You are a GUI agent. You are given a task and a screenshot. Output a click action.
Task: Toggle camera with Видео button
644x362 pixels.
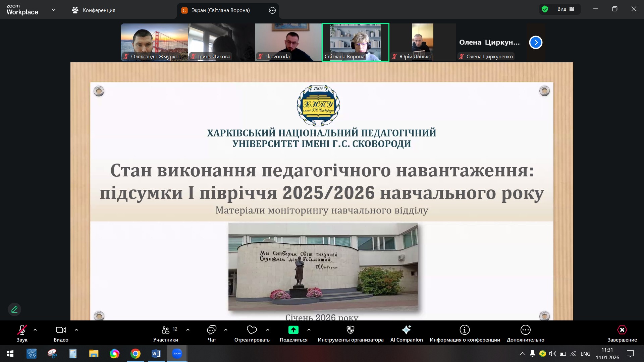[61, 330]
